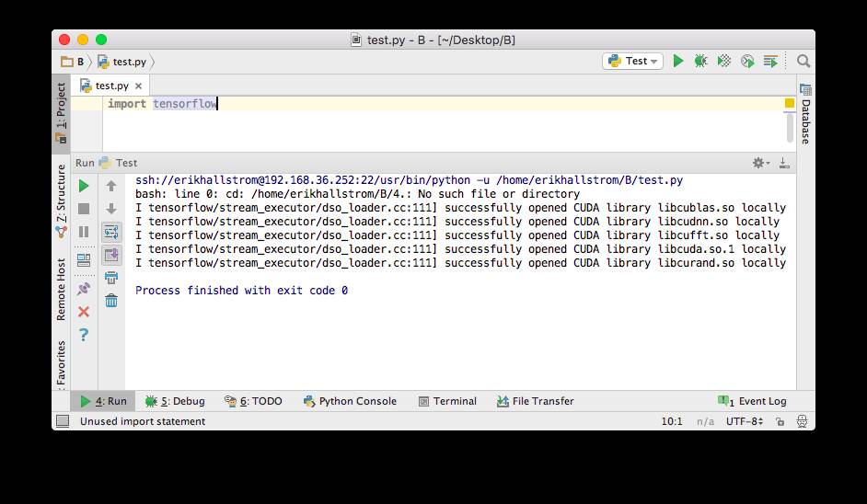The height and width of the screenshot is (504, 867).
Task: Clear all console output with trash icon
Action: pyautogui.click(x=111, y=300)
